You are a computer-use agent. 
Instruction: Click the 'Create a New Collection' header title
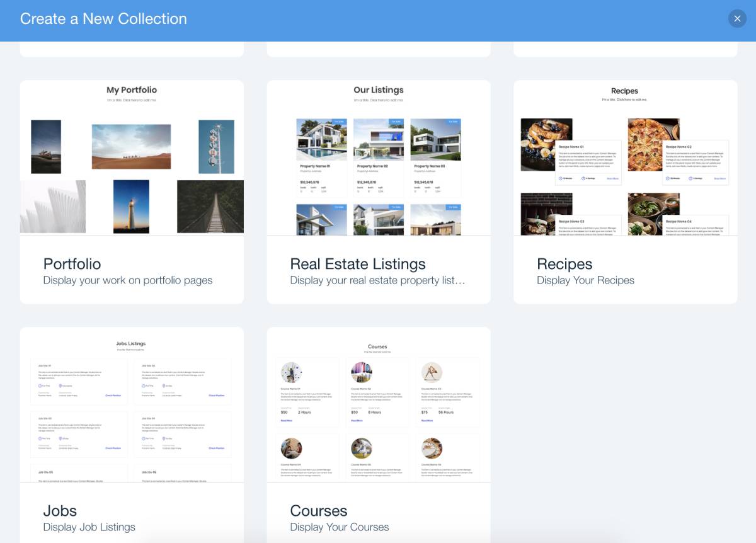point(103,19)
